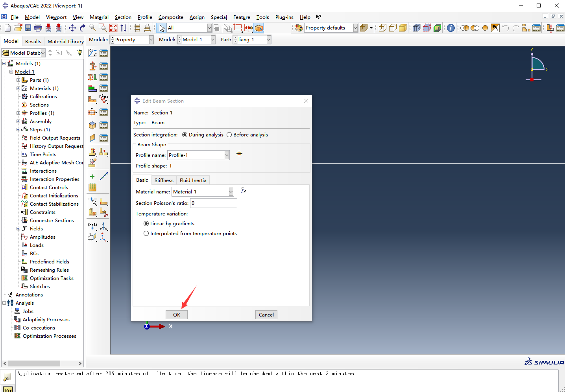Click the Rotate View tool
Viewport: 565px width, 392px height.
(82, 28)
